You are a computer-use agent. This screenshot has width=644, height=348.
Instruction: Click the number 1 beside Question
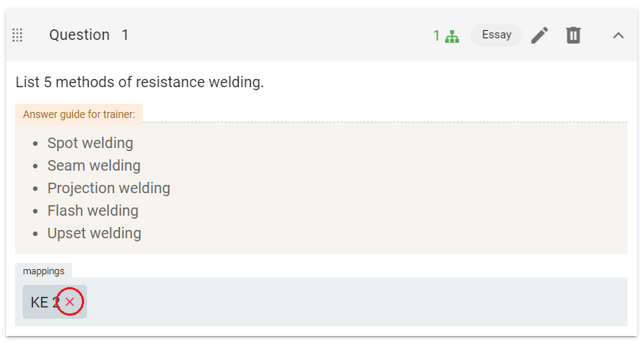pyautogui.click(x=125, y=35)
